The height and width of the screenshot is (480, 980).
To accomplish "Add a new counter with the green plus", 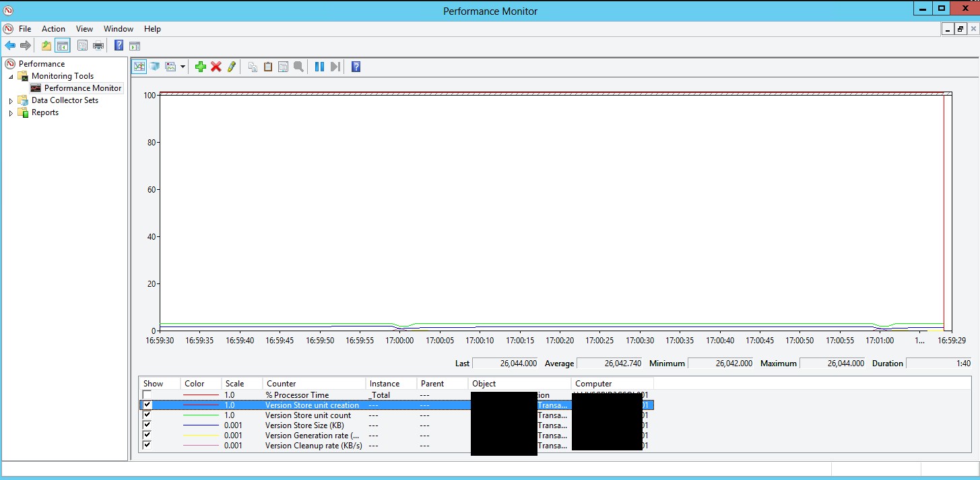I will 200,66.
